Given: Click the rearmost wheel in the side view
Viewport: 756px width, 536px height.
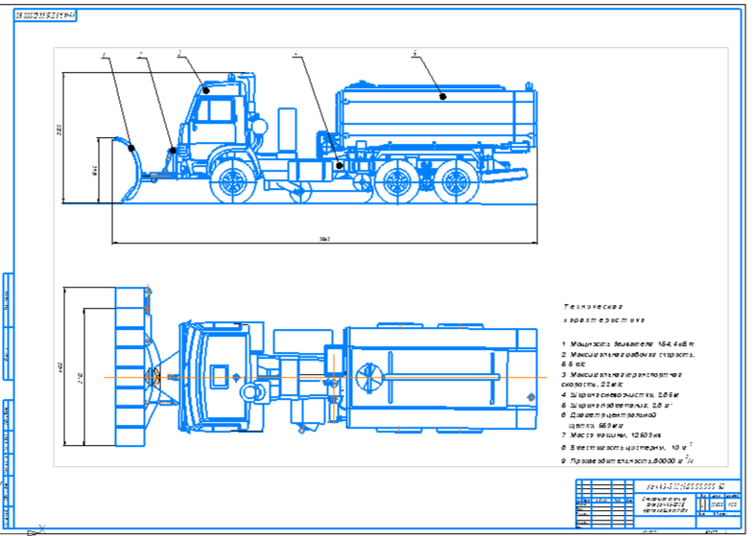Looking at the screenshot, I should click(458, 181).
